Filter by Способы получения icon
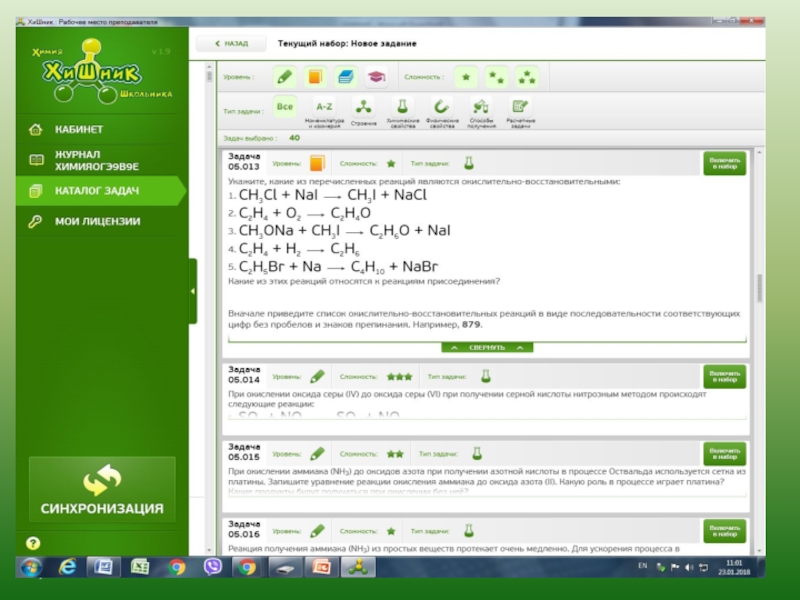Viewport: 800px width, 600px height. [x=481, y=112]
